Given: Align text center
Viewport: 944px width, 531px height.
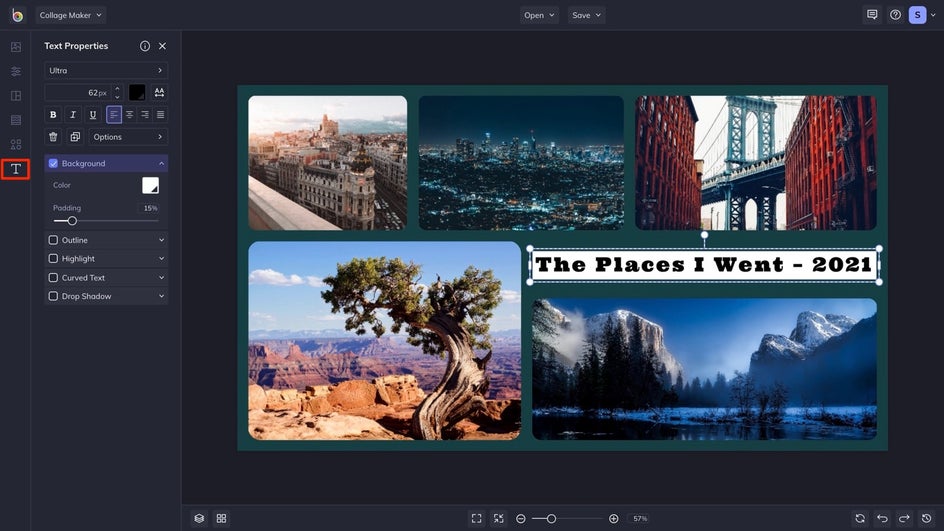Looking at the screenshot, I should [x=129, y=114].
